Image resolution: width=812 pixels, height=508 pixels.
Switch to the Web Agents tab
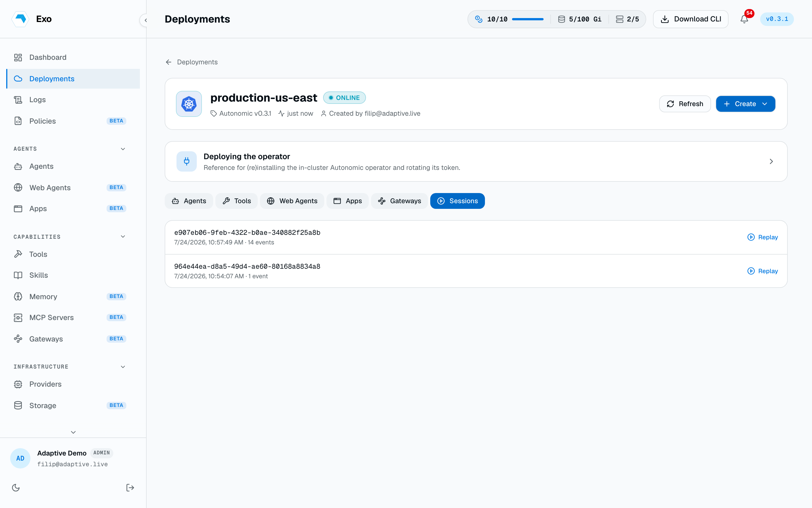pos(292,201)
